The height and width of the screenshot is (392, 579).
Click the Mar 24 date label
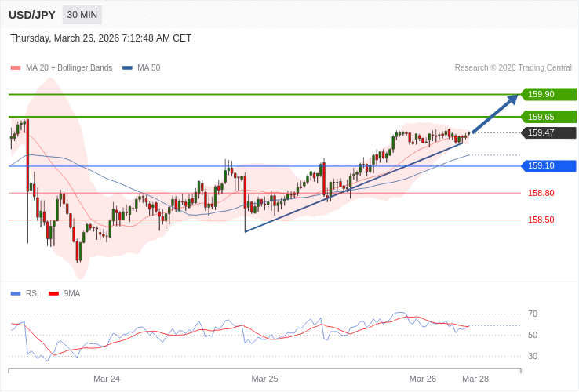coord(107,379)
